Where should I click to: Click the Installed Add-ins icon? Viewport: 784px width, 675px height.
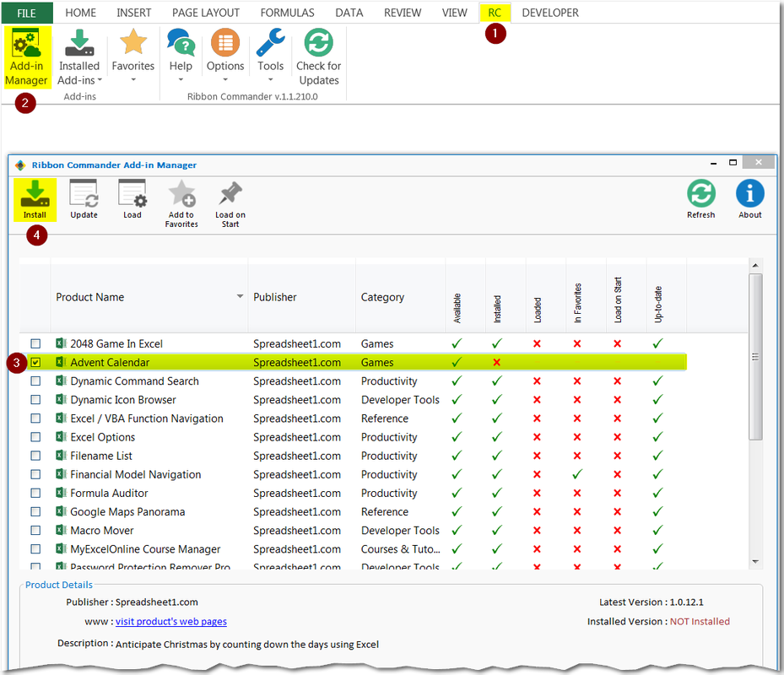tap(79, 43)
